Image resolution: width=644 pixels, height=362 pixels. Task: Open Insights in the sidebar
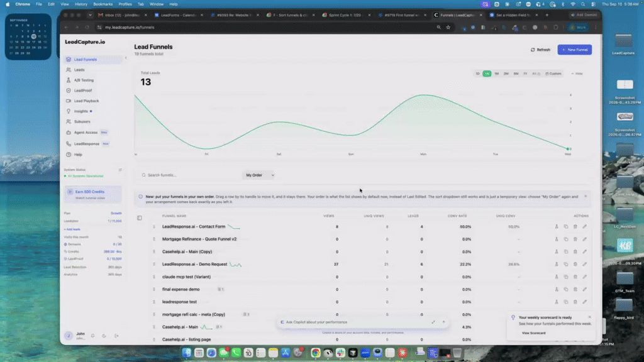tap(93, 111)
